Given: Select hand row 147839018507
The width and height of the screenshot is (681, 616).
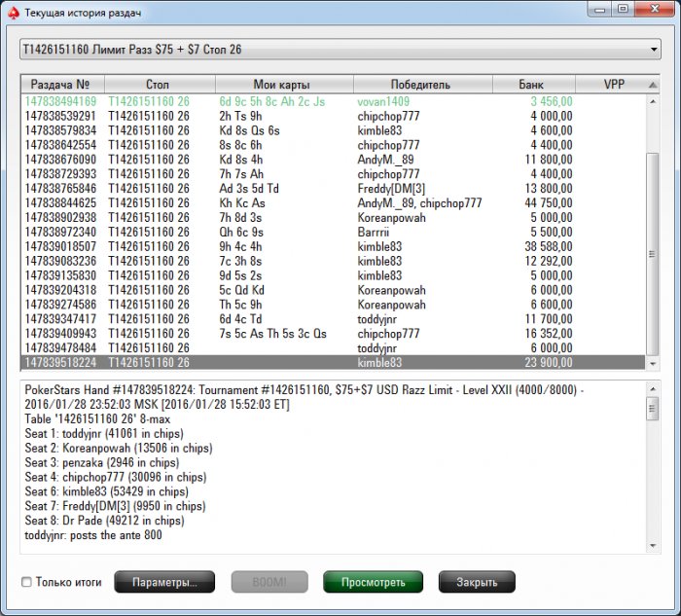Looking at the screenshot, I should [x=333, y=247].
